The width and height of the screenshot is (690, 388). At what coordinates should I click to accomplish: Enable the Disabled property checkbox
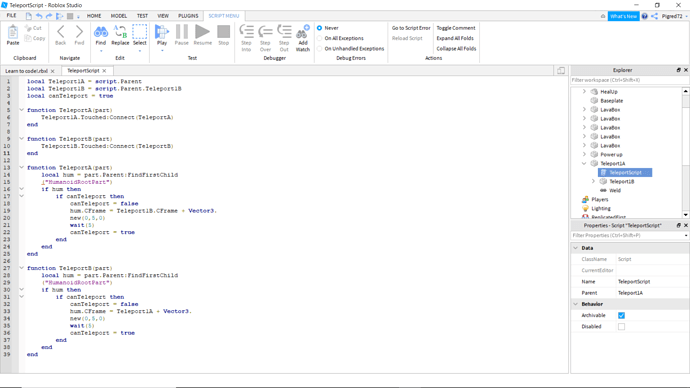pyautogui.click(x=621, y=326)
